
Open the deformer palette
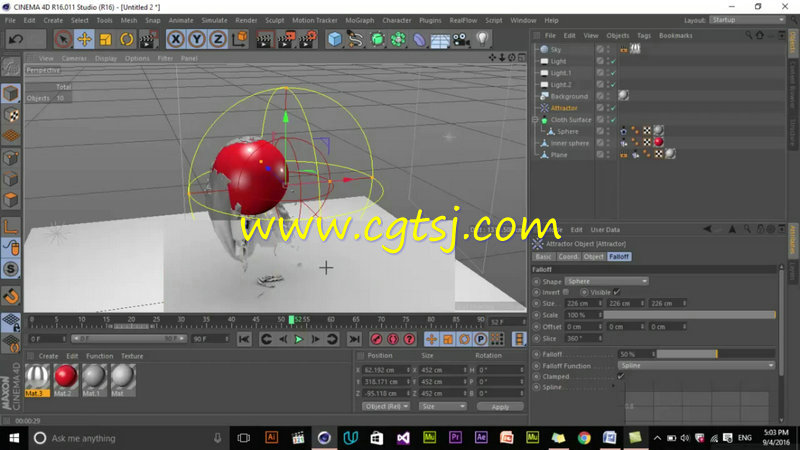click(x=419, y=39)
